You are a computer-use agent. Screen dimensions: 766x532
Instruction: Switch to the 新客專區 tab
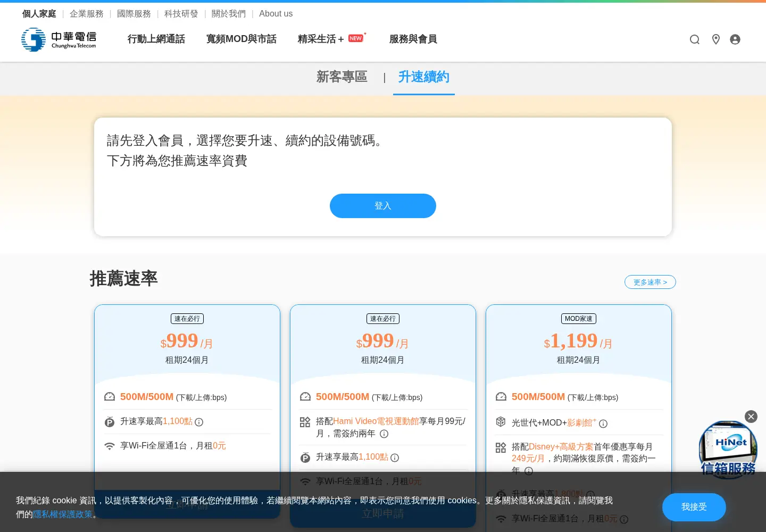pos(342,77)
